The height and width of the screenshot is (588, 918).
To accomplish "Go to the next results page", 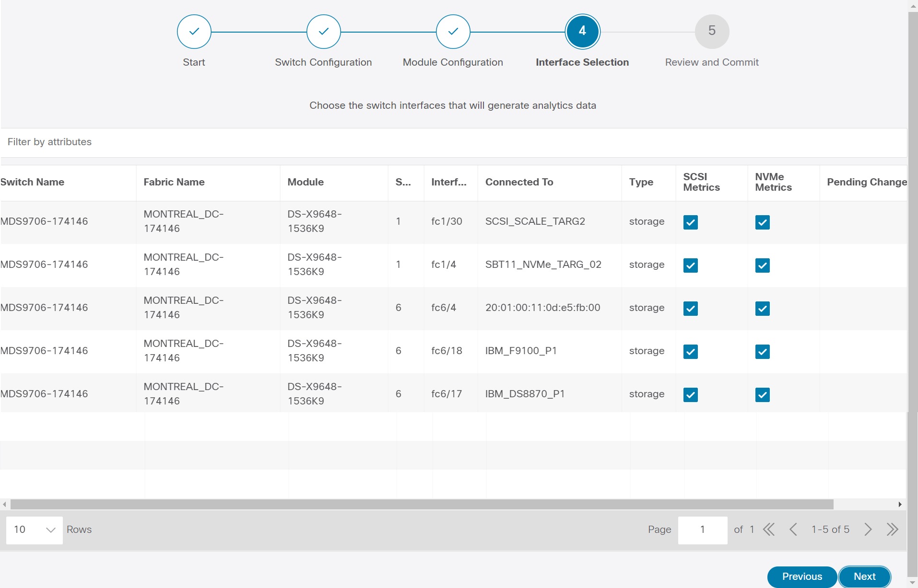I will coord(868,530).
